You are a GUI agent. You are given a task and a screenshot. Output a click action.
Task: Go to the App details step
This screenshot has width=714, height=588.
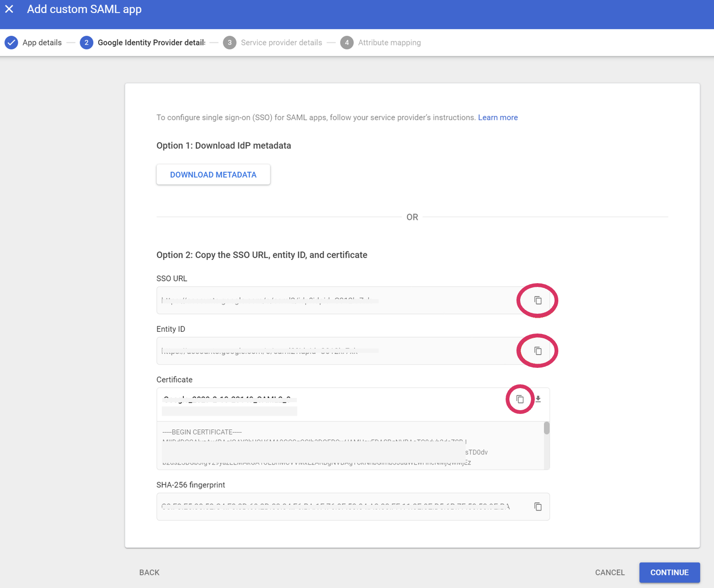pyautogui.click(x=42, y=43)
